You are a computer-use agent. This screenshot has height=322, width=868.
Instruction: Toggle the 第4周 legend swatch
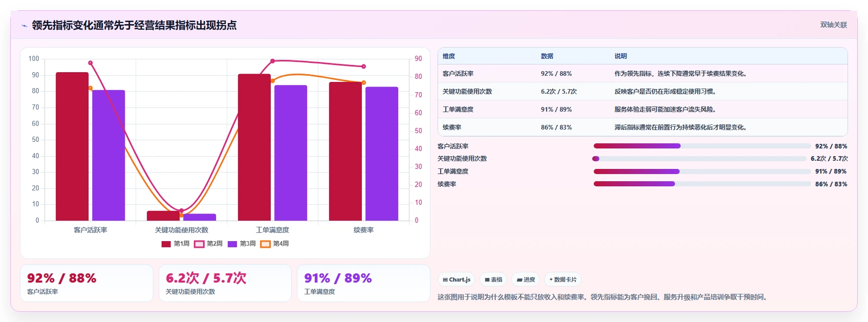point(265,244)
